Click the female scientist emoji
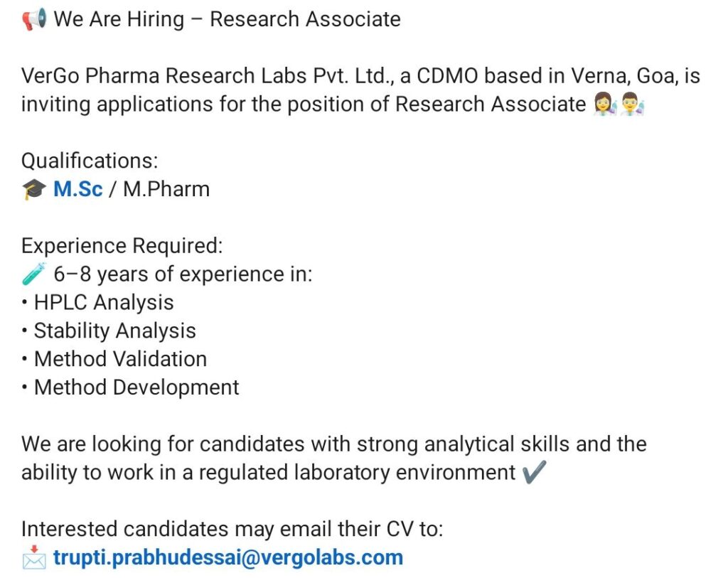 pos(605,105)
